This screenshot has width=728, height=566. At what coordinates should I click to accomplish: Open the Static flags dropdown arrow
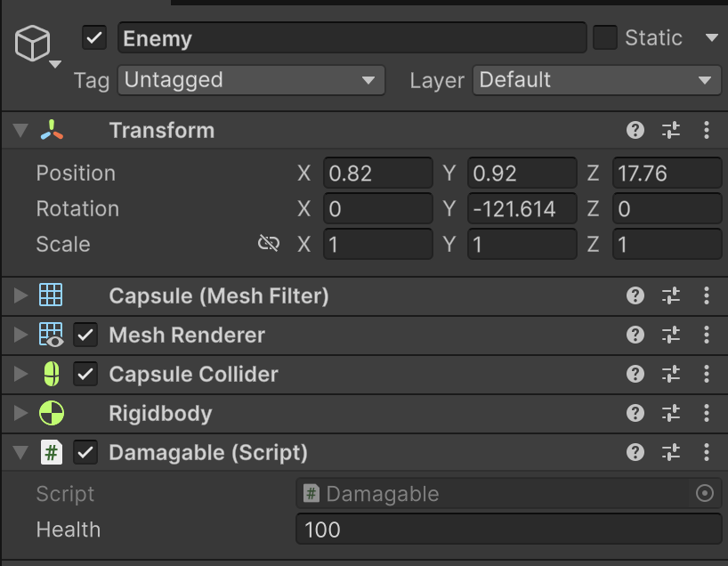point(711,38)
